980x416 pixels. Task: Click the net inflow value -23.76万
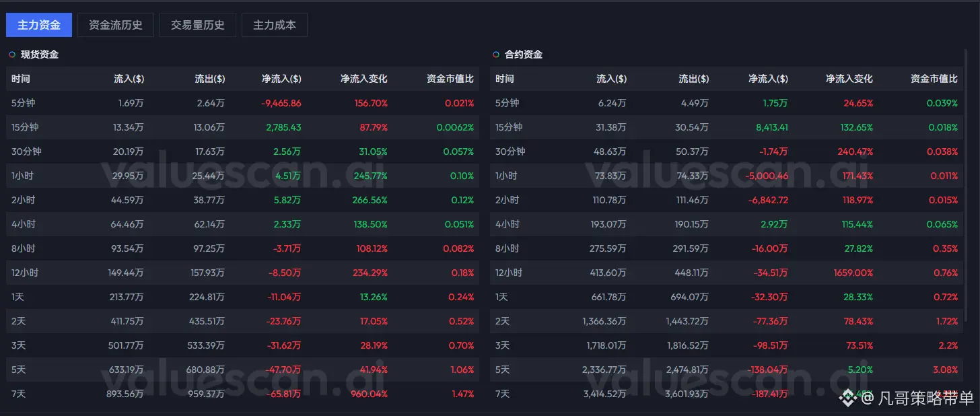pos(284,321)
